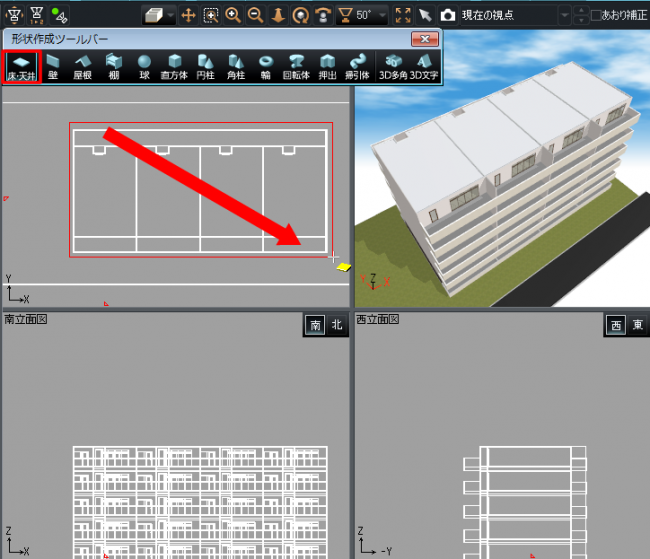
Task: Select the 角柱 prism shape tool
Action: coord(236,67)
